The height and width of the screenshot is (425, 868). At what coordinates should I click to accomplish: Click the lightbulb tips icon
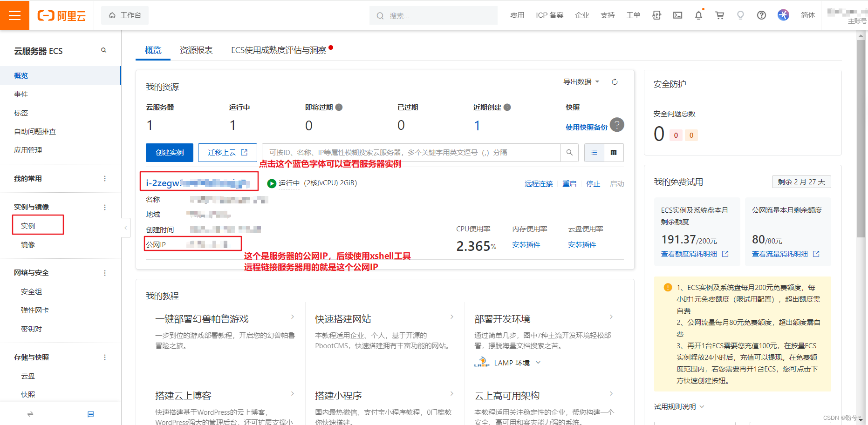pyautogui.click(x=740, y=15)
